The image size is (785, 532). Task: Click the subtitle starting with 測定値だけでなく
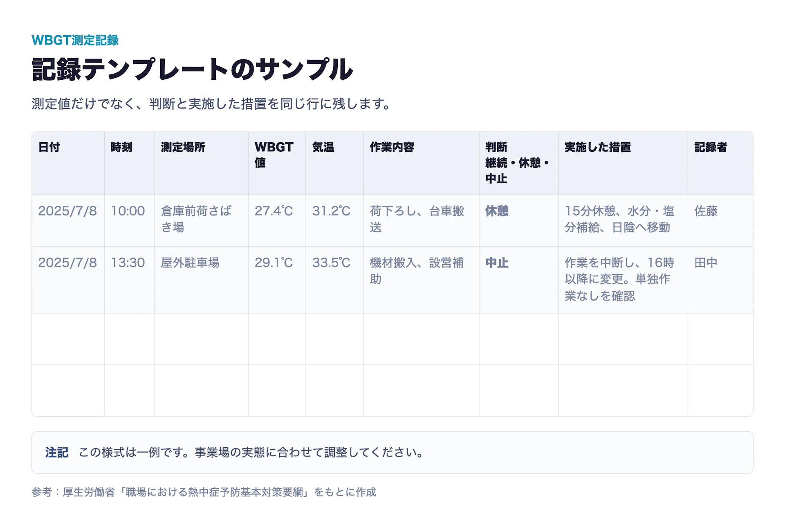(x=211, y=103)
